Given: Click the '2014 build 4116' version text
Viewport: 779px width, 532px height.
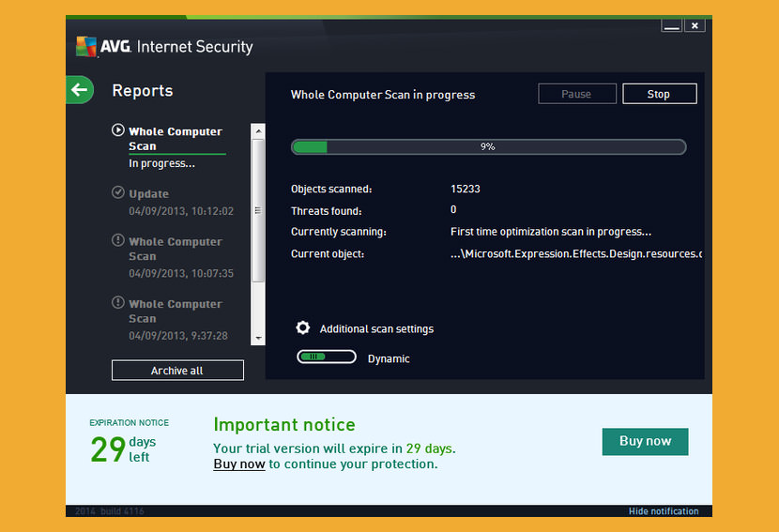Looking at the screenshot, I should pos(109,511).
